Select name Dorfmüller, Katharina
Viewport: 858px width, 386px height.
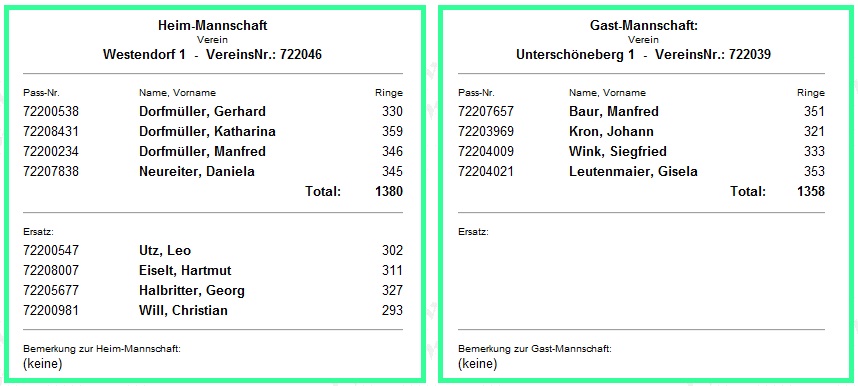coord(207,131)
